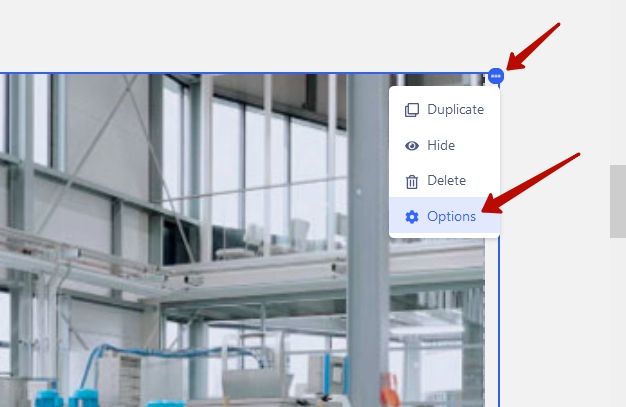The height and width of the screenshot is (407, 626).
Task: Click the Delete text label
Action: 446,181
